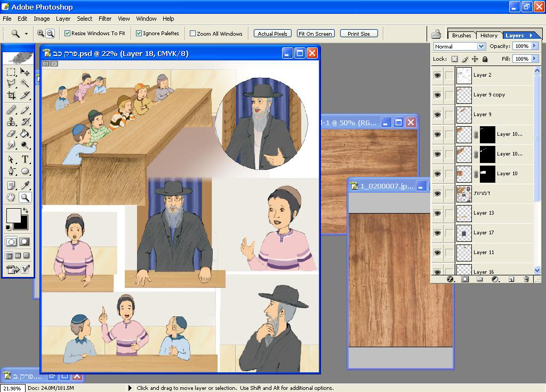Screen dimensions: 546x392
Task: Open the File Browser toggle icon
Action: tap(436, 34)
